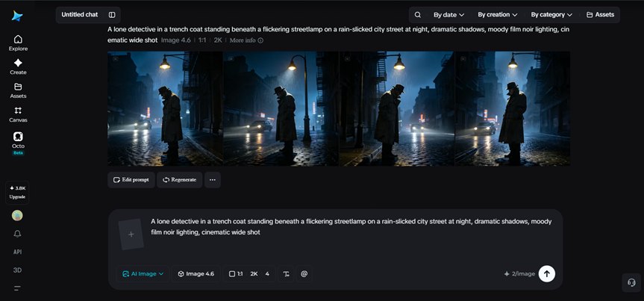The image size is (644, 301).
Task: Launch the Octo beta tool
Action: click(x=18, y=143)
